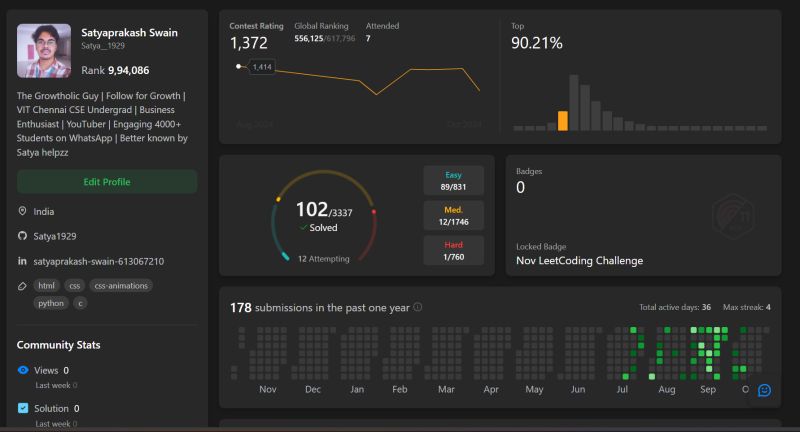Viewport: 800px width, 432px height.
Task: Click the Sep month label on heatmap
Action: tap(708, 389)
